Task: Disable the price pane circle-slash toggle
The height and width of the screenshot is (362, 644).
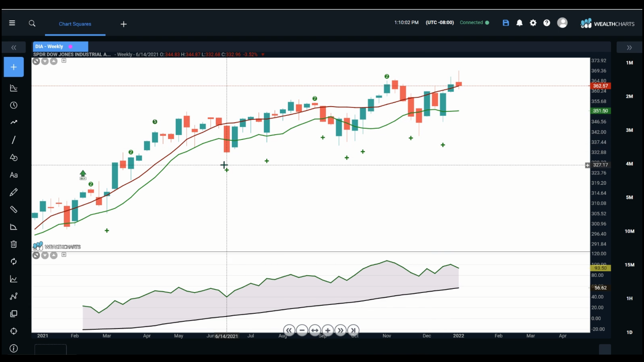Action: click(36, 61)
